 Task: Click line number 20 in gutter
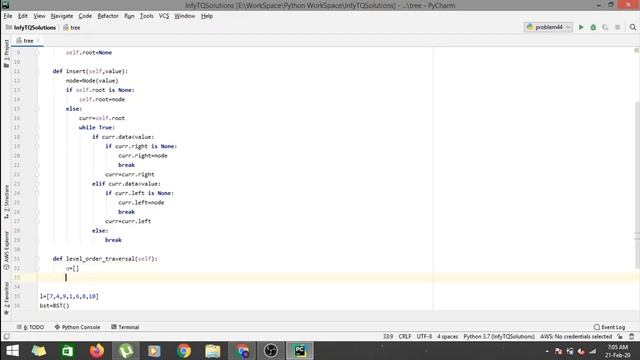(17, 156)
